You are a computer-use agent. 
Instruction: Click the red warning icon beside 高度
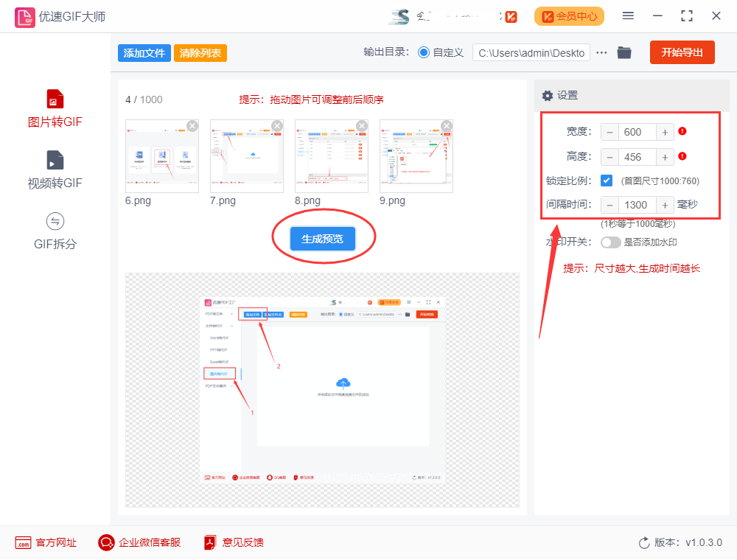click(682, 156)
